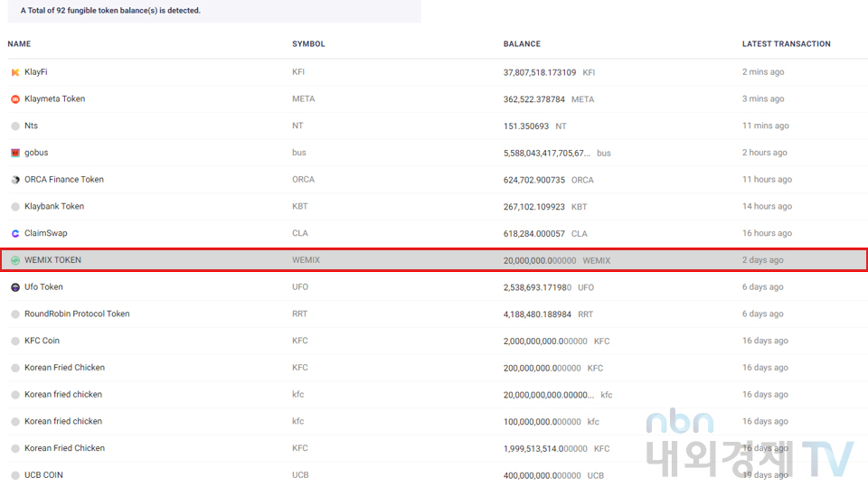Click the BALANCE column header
Image resolution: width=868 pixels, height=487 pixels.
point(522,43)
